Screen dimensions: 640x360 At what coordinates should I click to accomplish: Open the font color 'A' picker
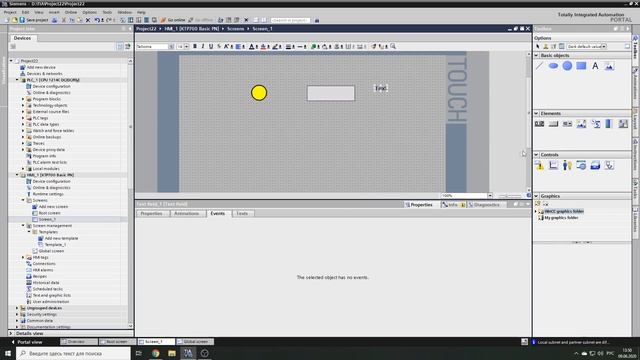252,47
